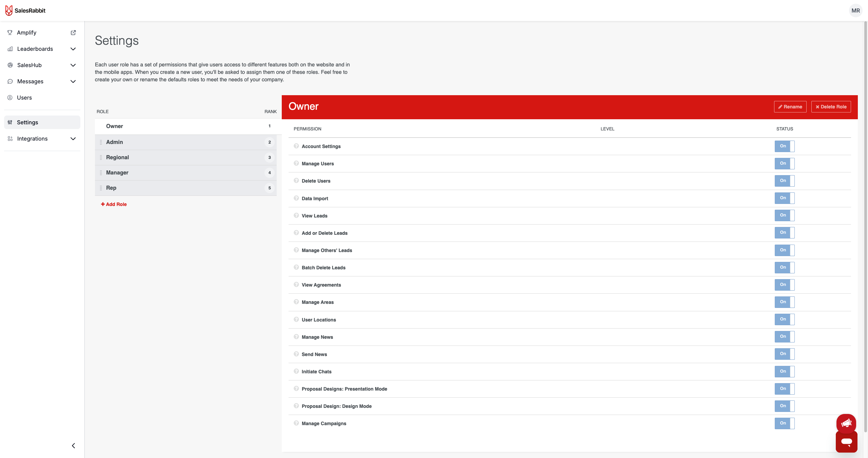Viewport: 868px width, 458px height.
Task: Click help icon beside Batch Delete Leads
Action: pos(296,267)
